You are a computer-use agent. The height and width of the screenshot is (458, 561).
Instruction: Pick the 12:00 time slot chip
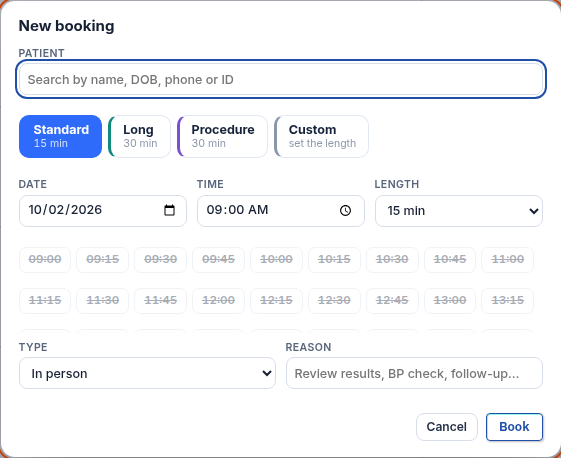(x=218, y=301)
